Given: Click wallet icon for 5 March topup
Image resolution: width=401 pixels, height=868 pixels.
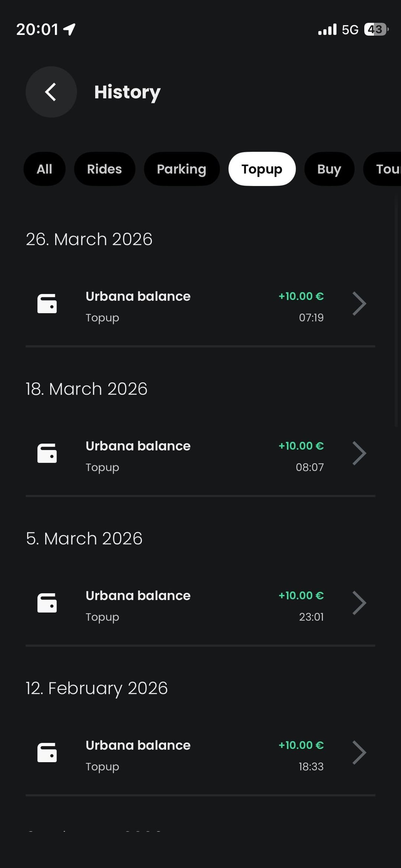Looking at the screenshot, I should click(x=47, y=603).
